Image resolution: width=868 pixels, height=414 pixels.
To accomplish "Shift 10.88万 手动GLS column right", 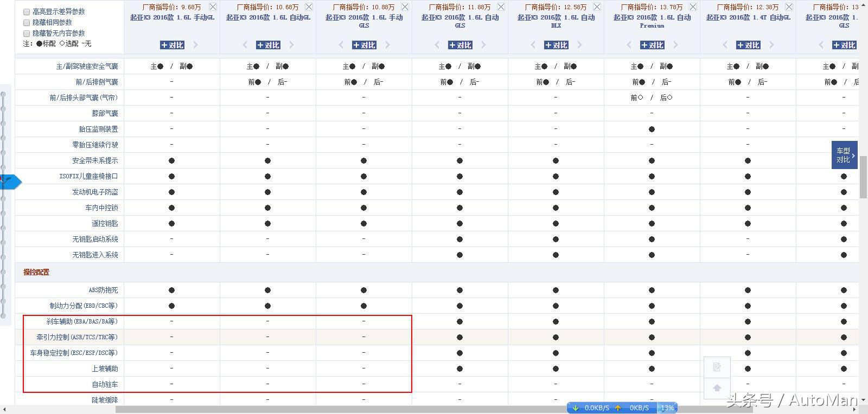I will [x=388, y=45].
